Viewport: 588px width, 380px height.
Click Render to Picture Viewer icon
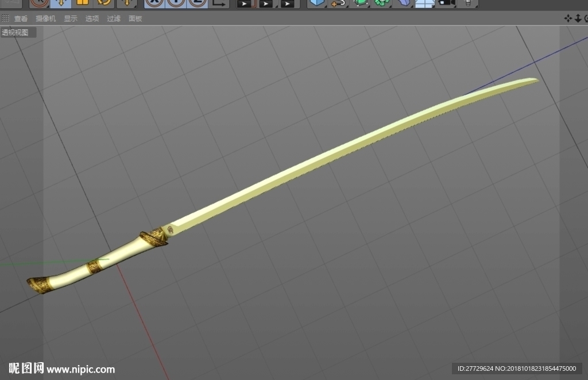[x=268, y=3]
